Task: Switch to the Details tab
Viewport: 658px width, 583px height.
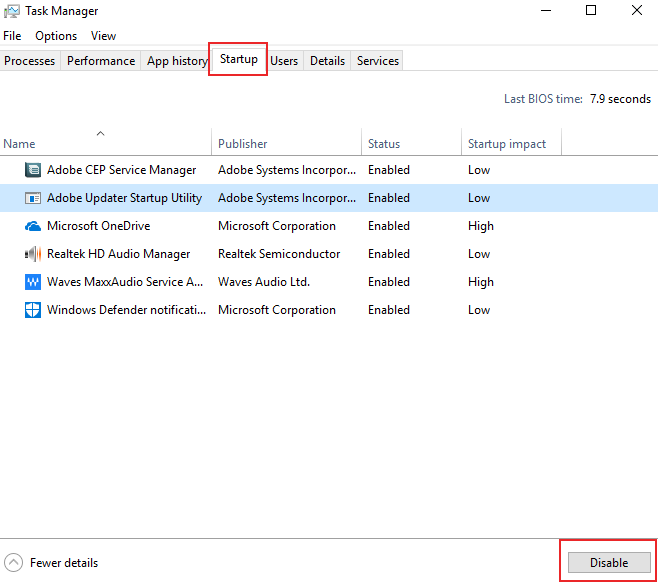Action: click(x=327, y=61)
